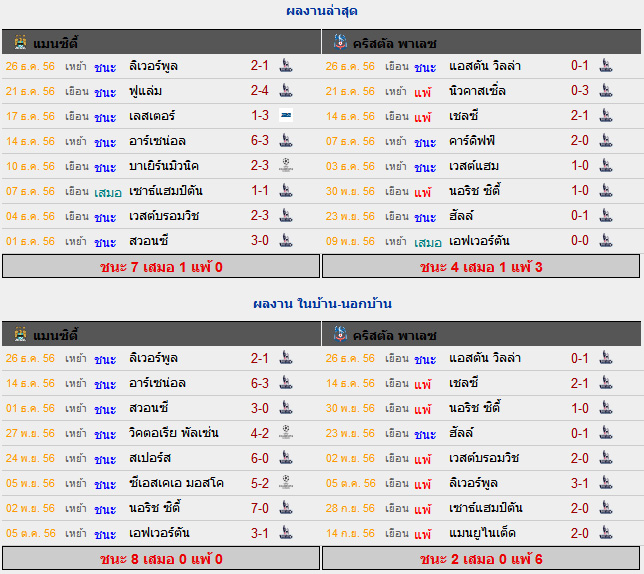Click the league icon on the เซาธ์แฮมป์ตัน 2-0 row

coord(606,508)
